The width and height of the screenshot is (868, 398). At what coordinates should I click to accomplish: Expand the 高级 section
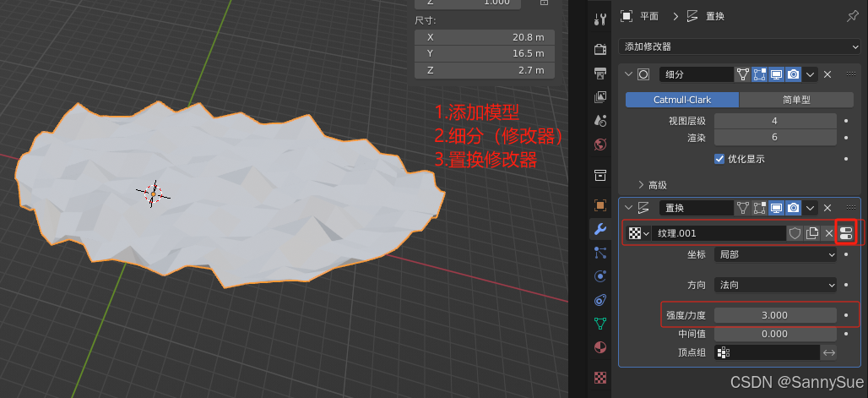654,185
